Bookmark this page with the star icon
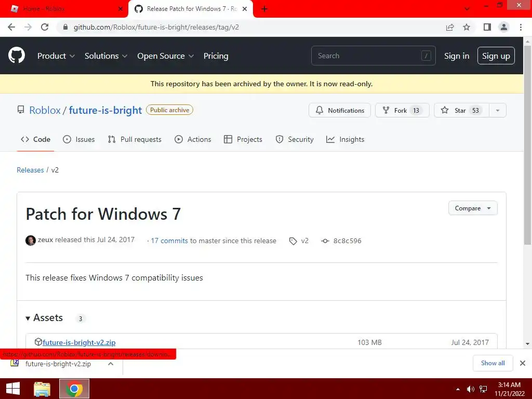The width and height of the screenshot is (532, 399). click(467, 27)
